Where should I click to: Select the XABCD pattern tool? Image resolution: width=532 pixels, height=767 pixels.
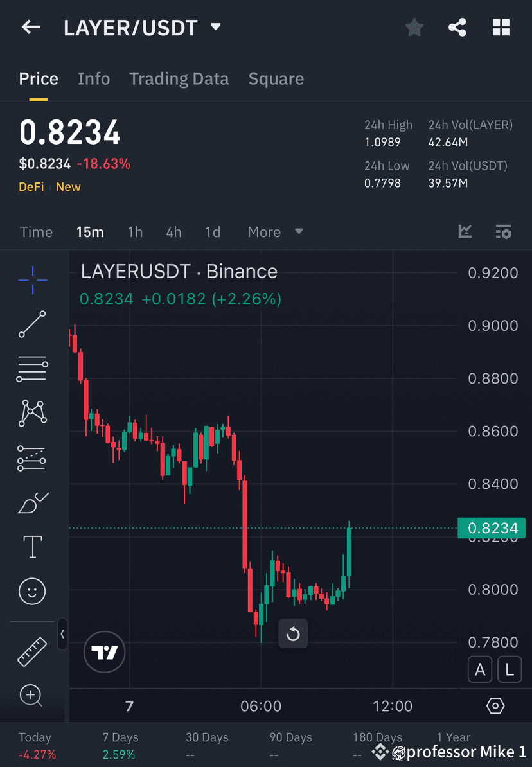tap(32, 413)
